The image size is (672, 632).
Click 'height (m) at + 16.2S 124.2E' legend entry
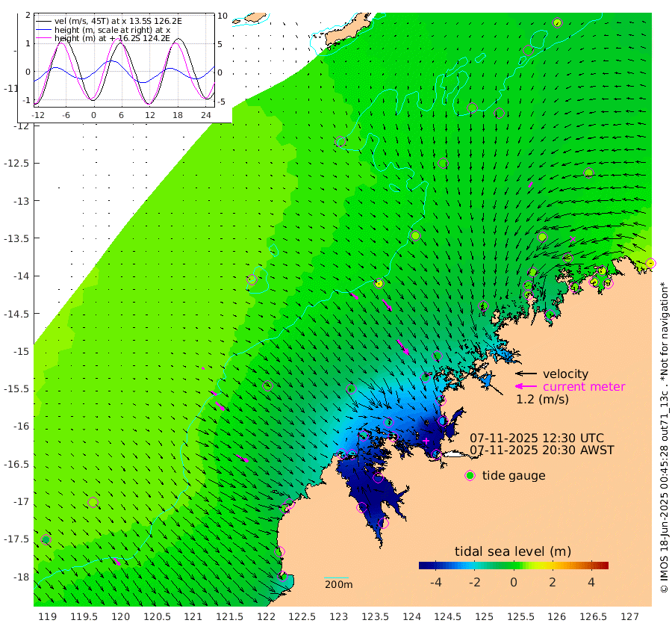pos(112,39)
